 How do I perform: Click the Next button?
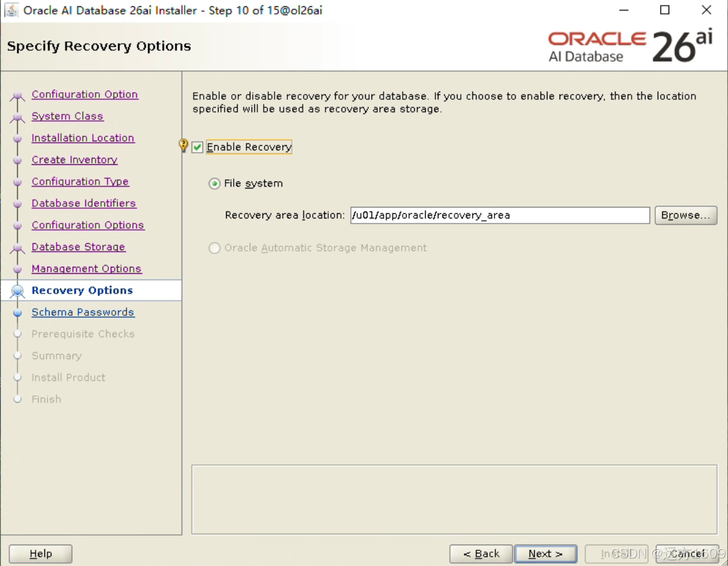pyautogui.click(x=546, y=554)
